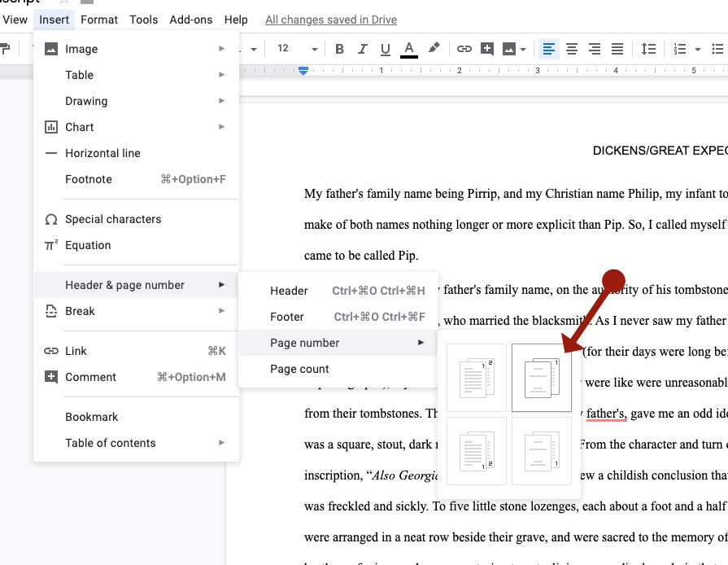Enable justified text alignment
The image size is (728, 565).
pos(617,48)
